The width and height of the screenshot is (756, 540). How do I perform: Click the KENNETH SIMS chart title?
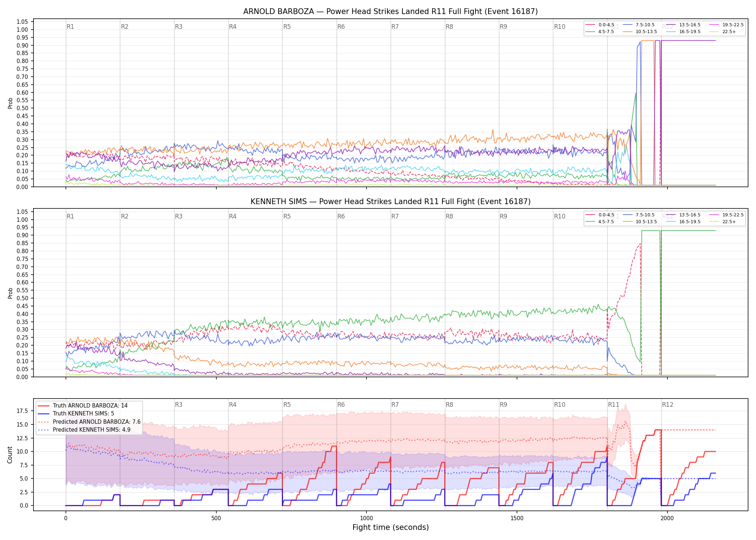(391, 202)
